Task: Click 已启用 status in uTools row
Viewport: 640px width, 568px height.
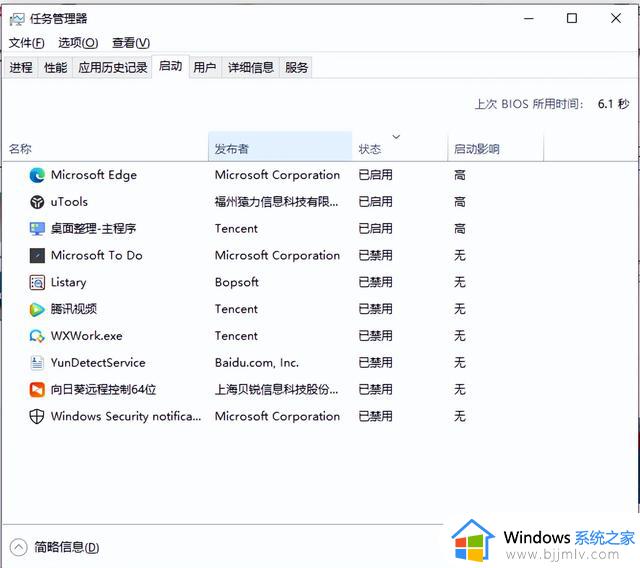Action: [x=376, y=202]
